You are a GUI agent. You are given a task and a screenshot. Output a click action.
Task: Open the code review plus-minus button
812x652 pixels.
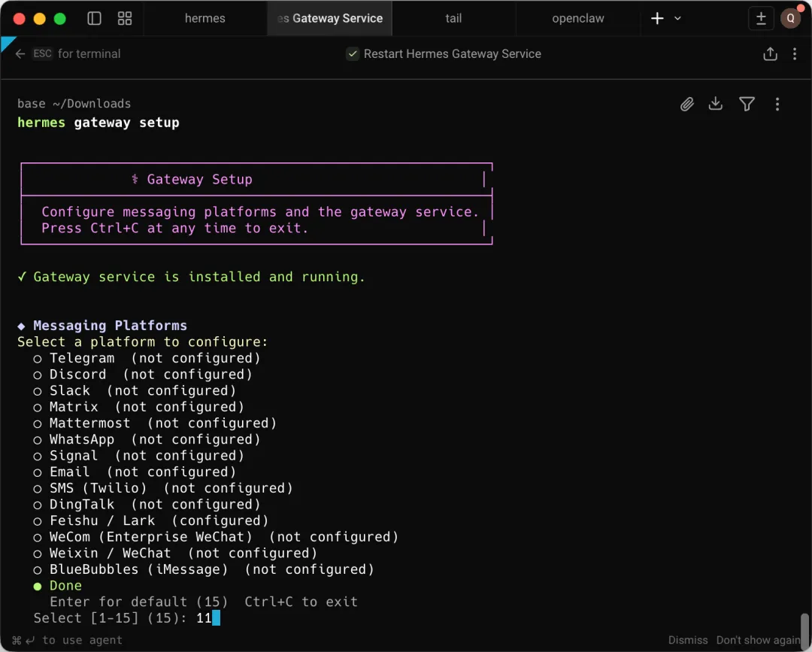761,19
